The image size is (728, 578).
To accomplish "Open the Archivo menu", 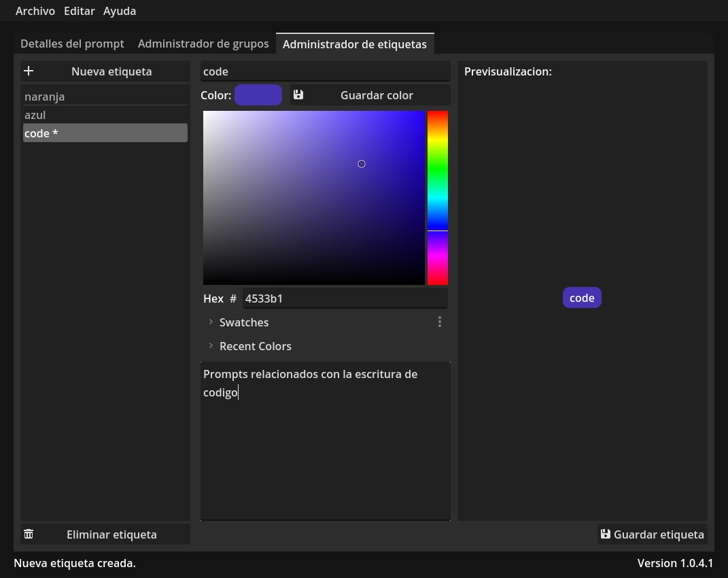I will coord(35,11).
